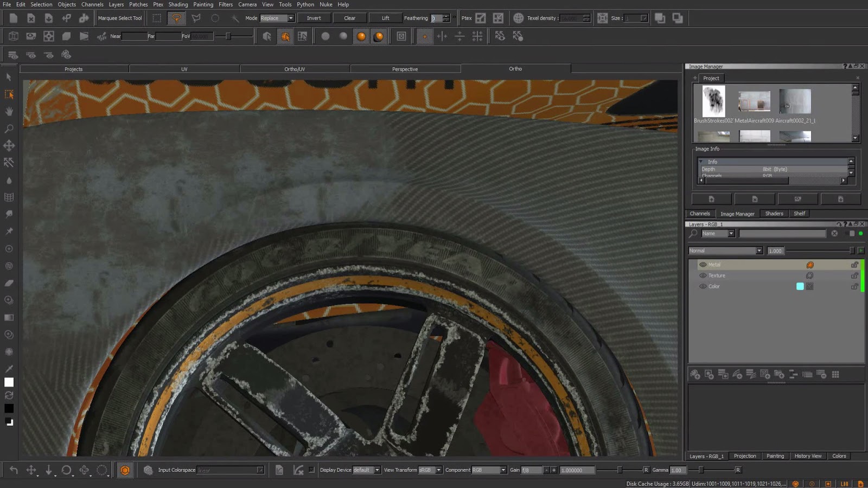Click the Invert selection button
This screenshot has height=488, width=868.
pyautogui.click(x=314, y=18)
